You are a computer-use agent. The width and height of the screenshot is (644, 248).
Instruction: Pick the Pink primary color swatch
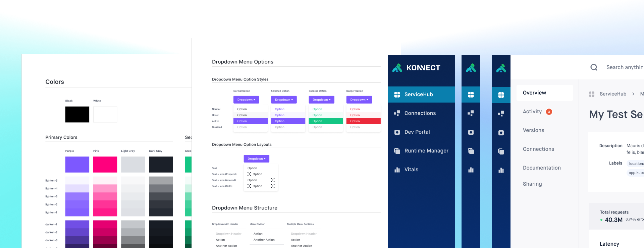[x=105, y=165]
